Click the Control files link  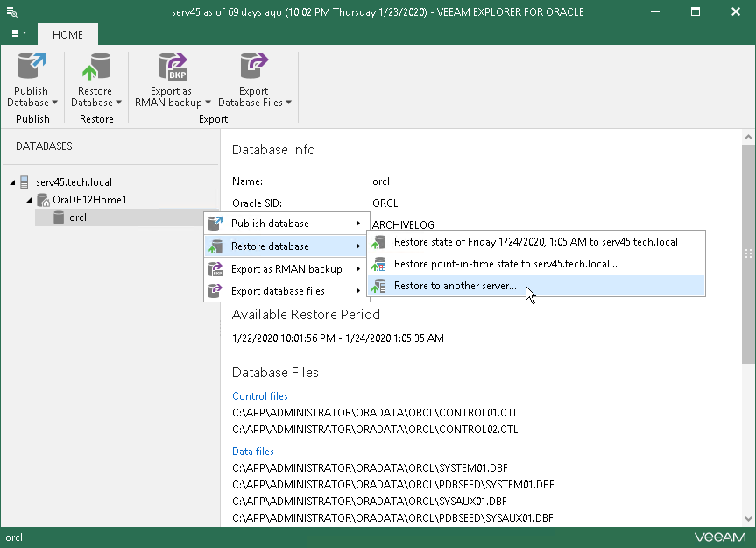coord(259,396)
